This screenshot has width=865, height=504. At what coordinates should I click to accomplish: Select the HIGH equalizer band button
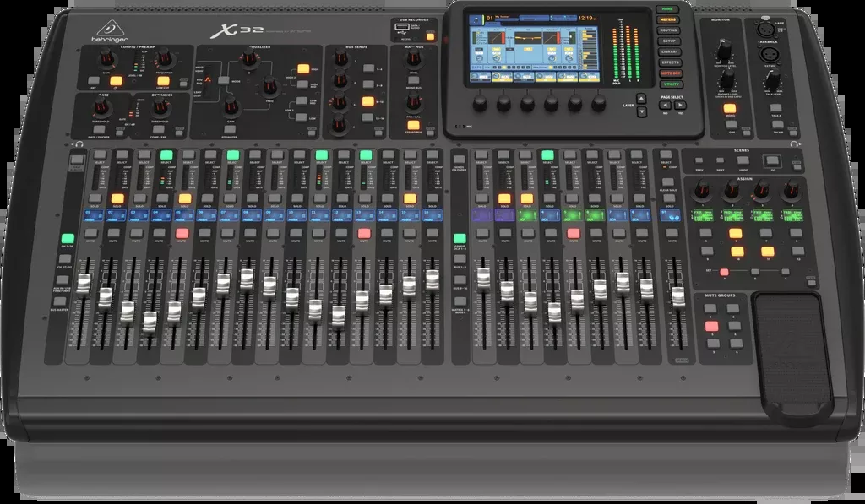pos(303,69)
